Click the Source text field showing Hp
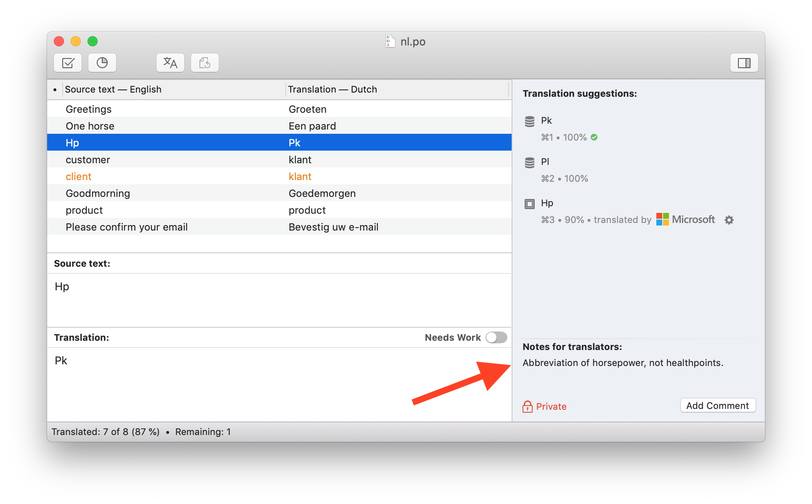This screenshot has width=812, height=504. point(279,300)
